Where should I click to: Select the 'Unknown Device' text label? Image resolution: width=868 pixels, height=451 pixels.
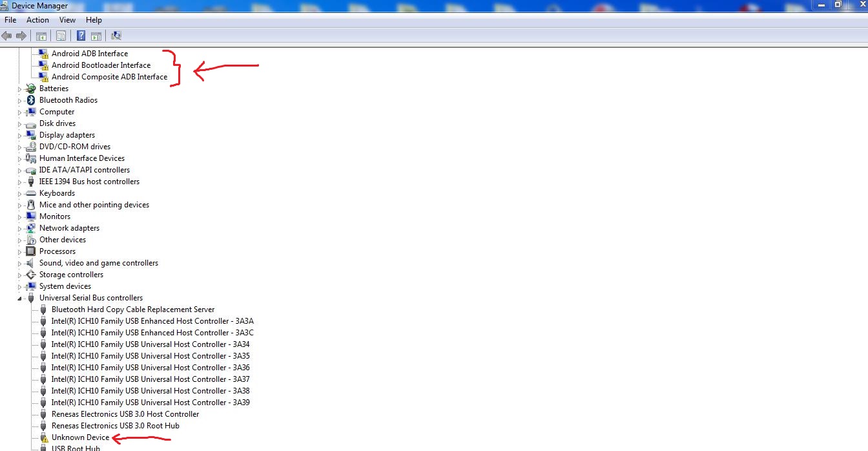[x=81, y=437]
